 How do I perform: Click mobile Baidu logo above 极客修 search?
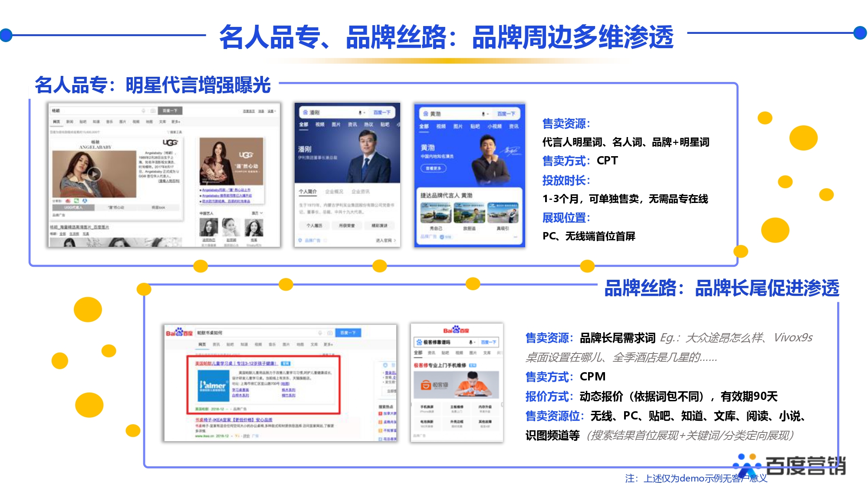[x=456, y=331]
